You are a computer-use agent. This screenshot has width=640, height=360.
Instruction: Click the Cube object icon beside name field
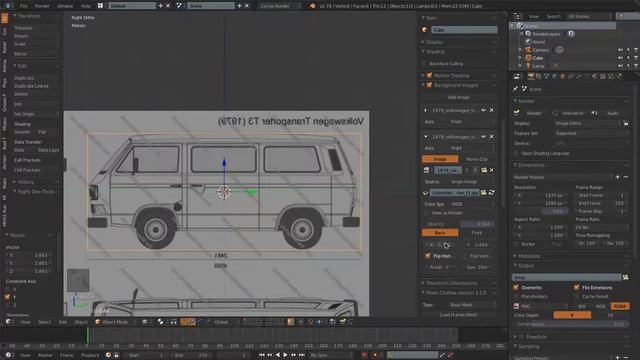coord(425,30)
